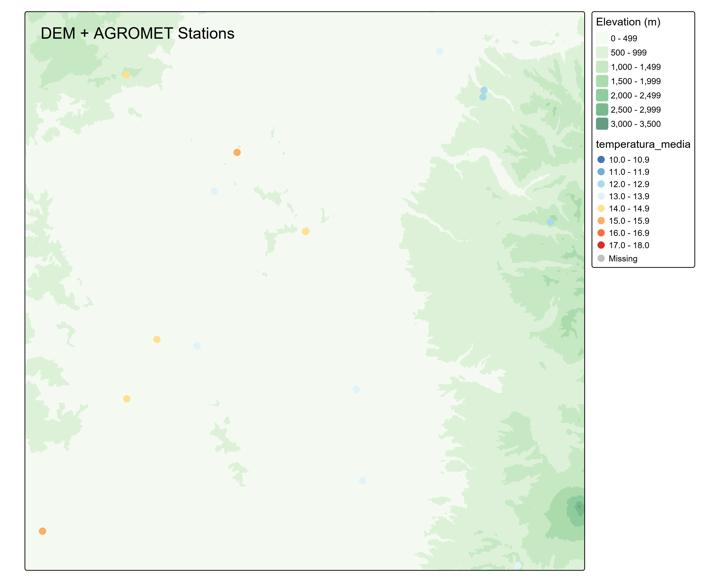Click the 'DEM + AGROMET Stations' title
Screen dimensions: 728x582
137,33
